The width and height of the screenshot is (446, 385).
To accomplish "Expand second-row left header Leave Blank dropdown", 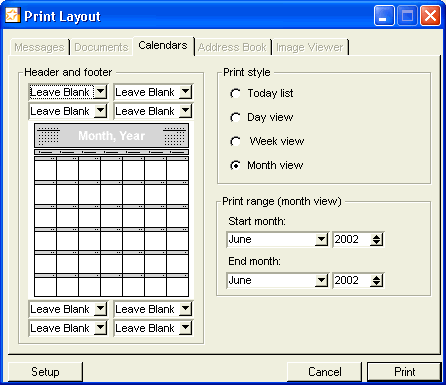I will pyautogui.click(x=100, y=111).
